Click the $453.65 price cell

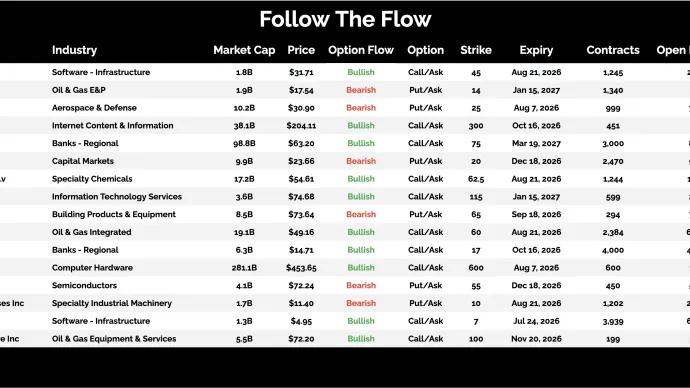tap(301, 267)
